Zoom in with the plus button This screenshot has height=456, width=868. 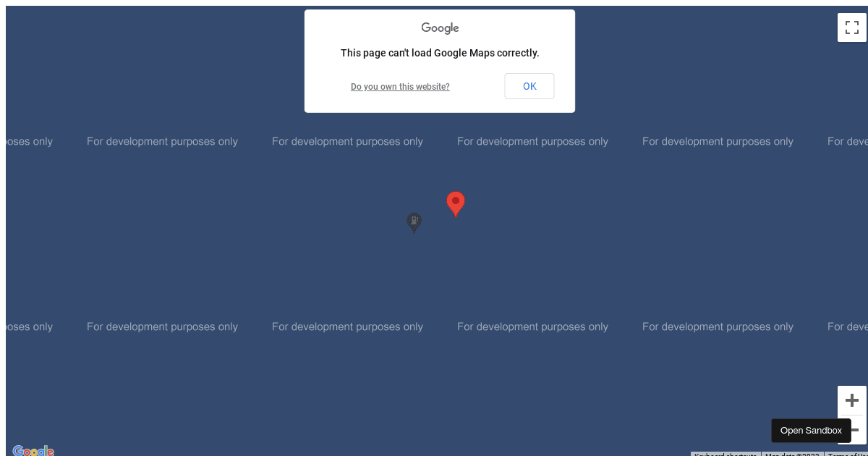[852, 400]
